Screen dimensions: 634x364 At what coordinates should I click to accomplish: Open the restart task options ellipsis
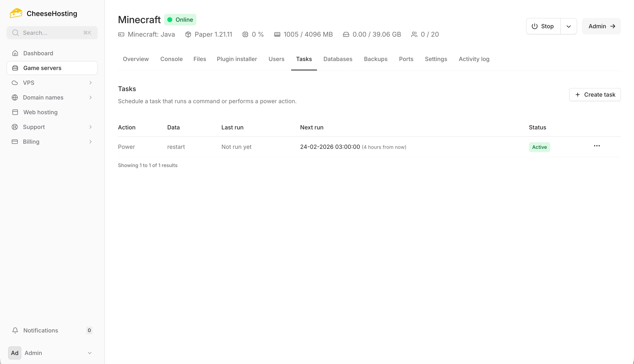coord(597,146)
